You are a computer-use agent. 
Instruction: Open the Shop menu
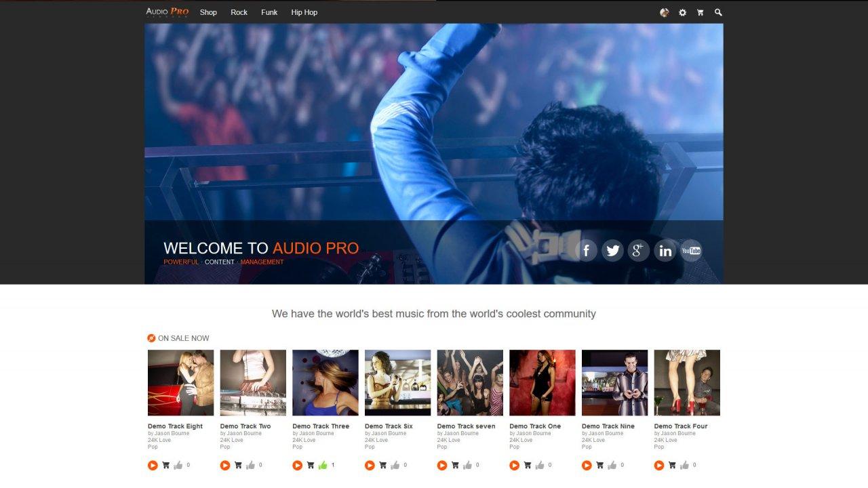(x=208, y=12)
